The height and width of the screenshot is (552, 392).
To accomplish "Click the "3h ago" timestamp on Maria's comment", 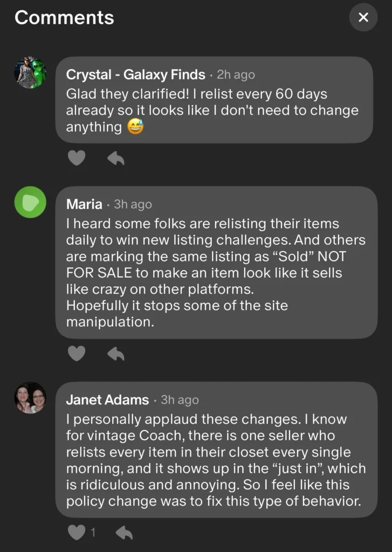I will tap(133, 205).
